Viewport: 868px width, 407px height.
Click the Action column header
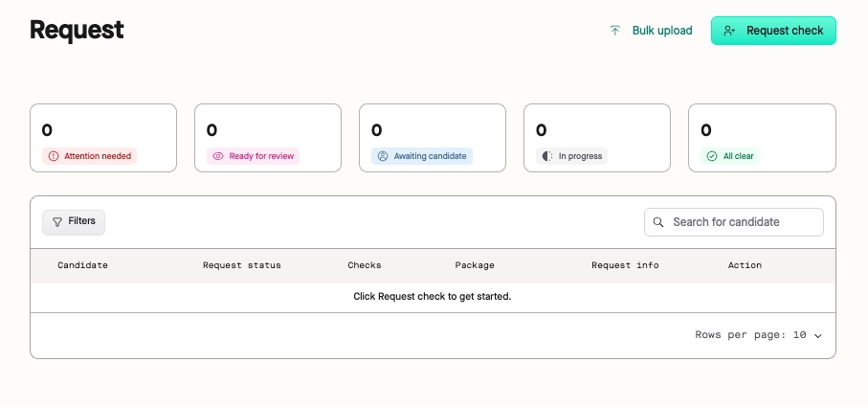pos(745,265)
